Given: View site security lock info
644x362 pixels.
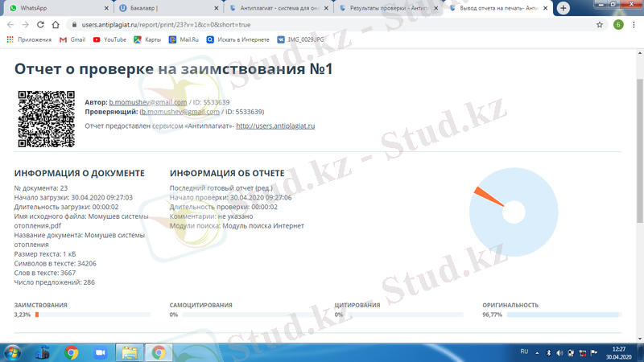Looking at the screenshot, I should pyautogui.click(x=74, y=25).
